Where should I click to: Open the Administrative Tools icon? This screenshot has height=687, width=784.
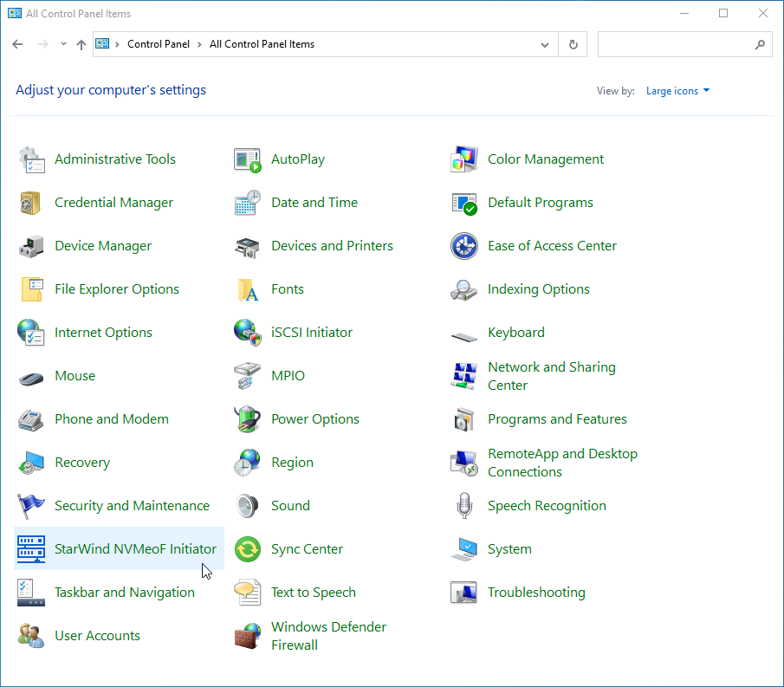click(31, 159)
